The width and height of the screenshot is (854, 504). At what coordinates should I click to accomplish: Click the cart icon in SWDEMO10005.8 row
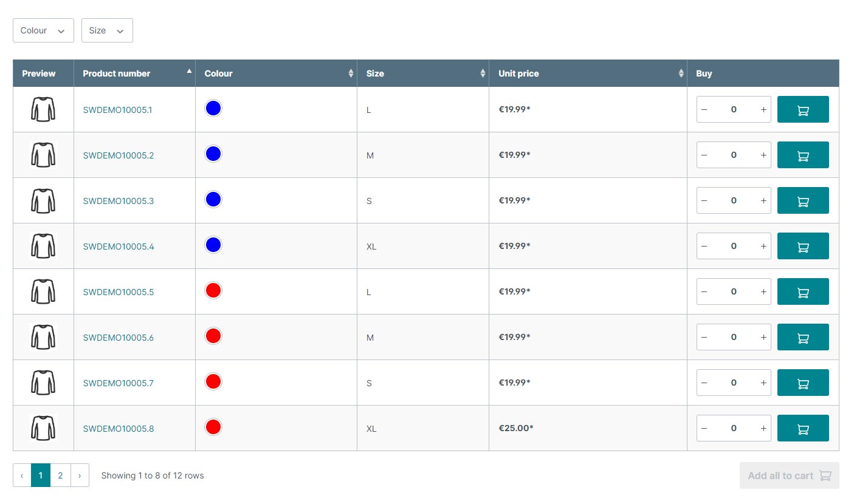pos(803,428)
